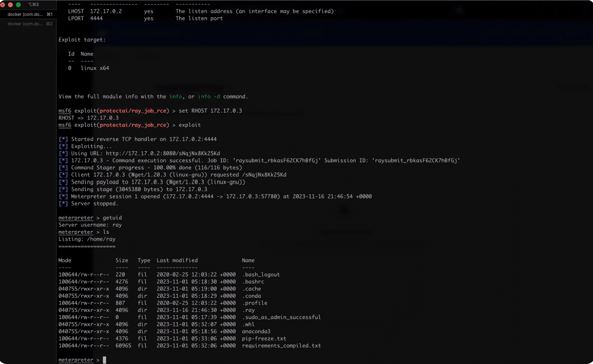
Task: Click 'The listen port' description
Action: [199, 19]
